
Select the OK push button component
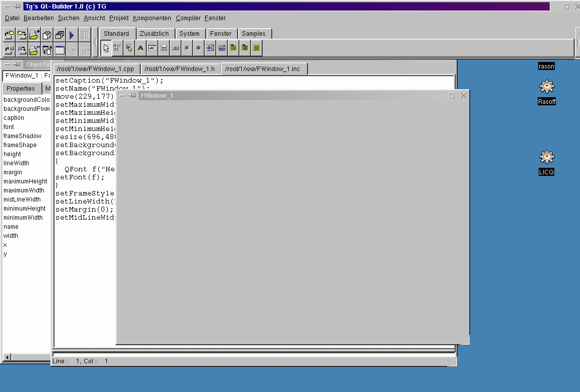point(175,48)
